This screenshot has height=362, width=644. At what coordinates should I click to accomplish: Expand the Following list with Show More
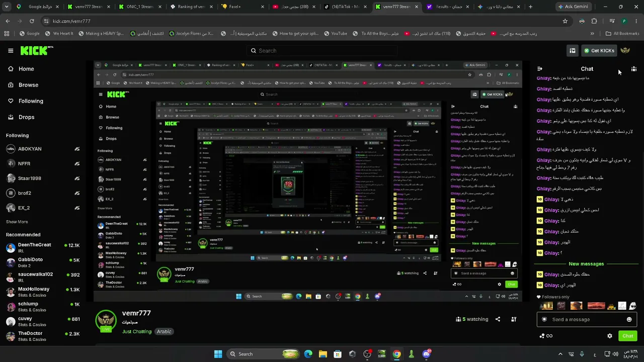click(x=17, y=222)
